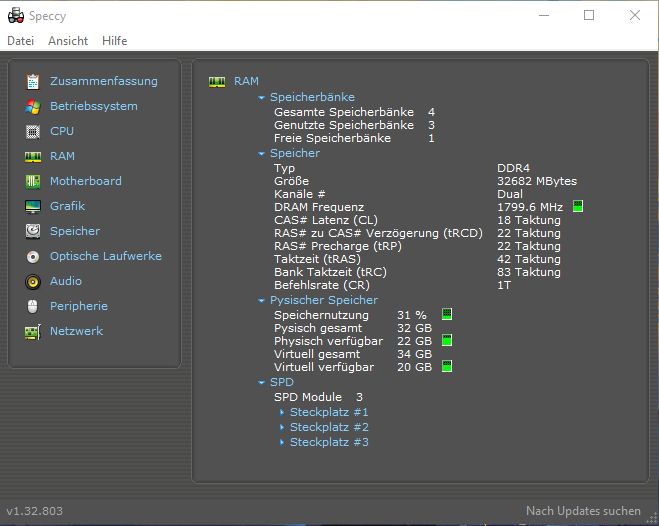659x526 pixels.
Task: Click Nach Updates suchen link
Action: [583, 511]
